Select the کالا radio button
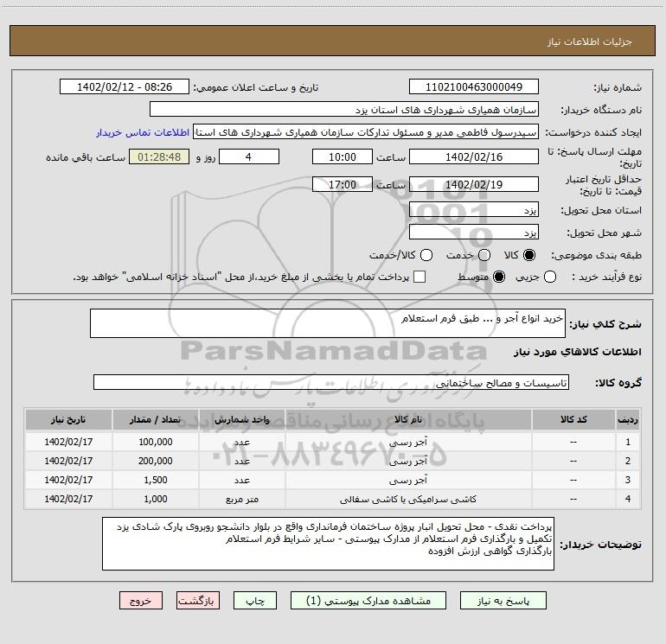This screenshot has height=644, width=666. click(529, 255)
